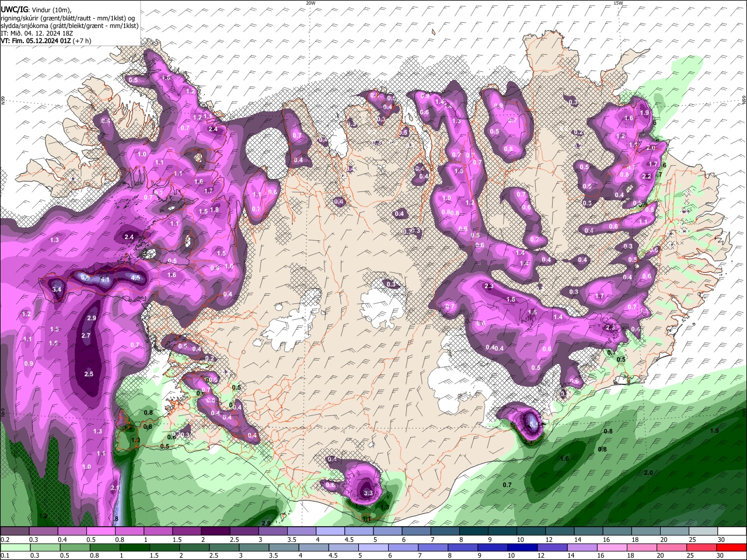The image size is (747, 560).
Task: Click the '15W' longitude label
Action: (618, 3)
